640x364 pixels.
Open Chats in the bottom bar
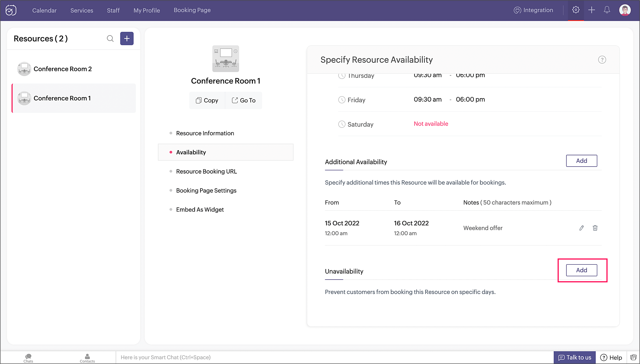(28, 358)
